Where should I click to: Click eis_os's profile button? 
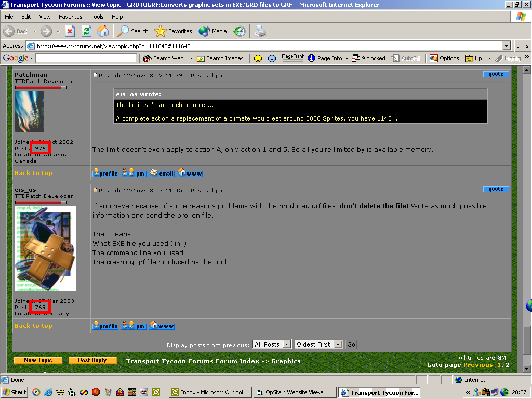[105, 326]
